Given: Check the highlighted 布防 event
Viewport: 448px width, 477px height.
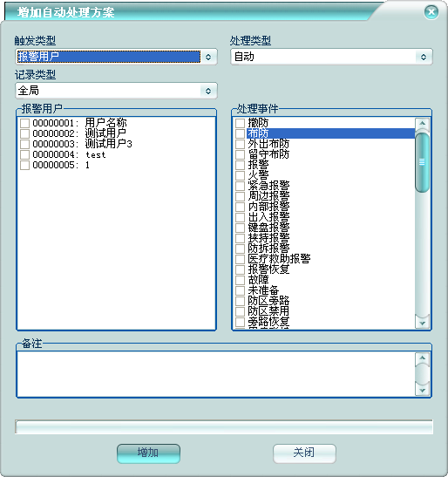Looking at the screenshot, I should [240, 133].
